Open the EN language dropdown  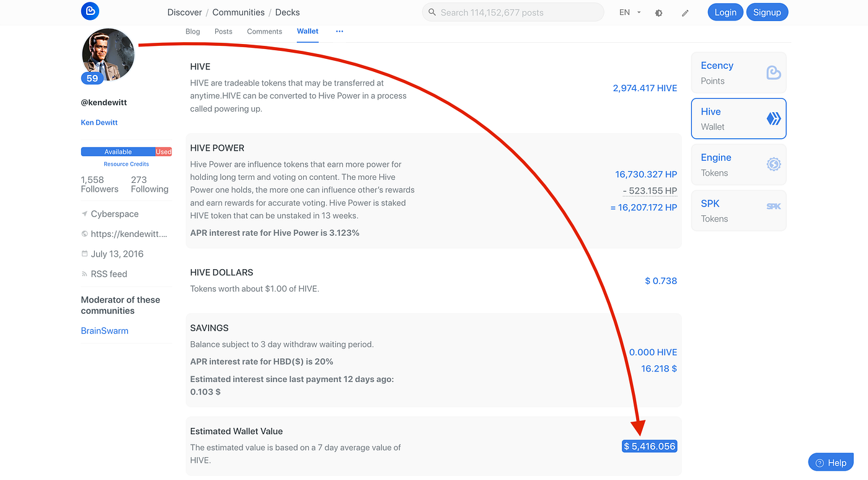(630, 12)
